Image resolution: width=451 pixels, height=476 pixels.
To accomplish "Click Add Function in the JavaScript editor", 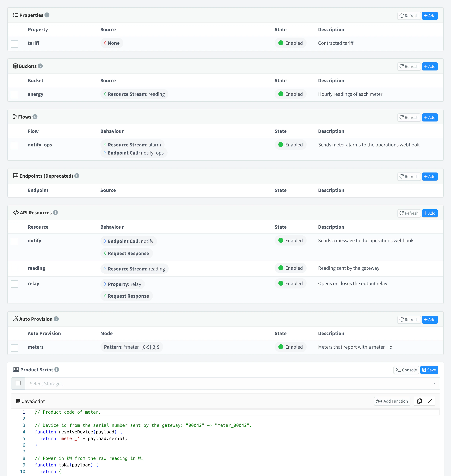I will tap(392, 401).
